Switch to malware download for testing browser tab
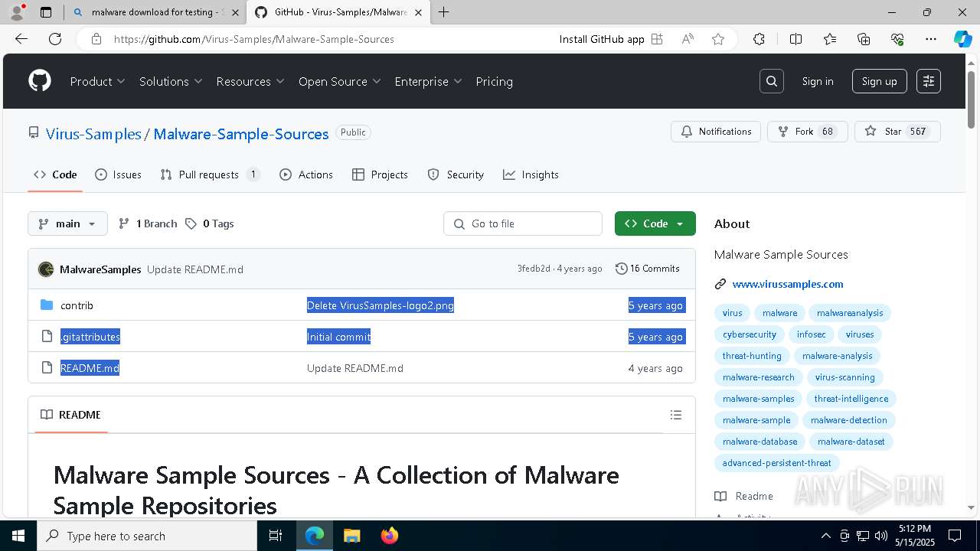980x551 pixels. click(153, 12)
